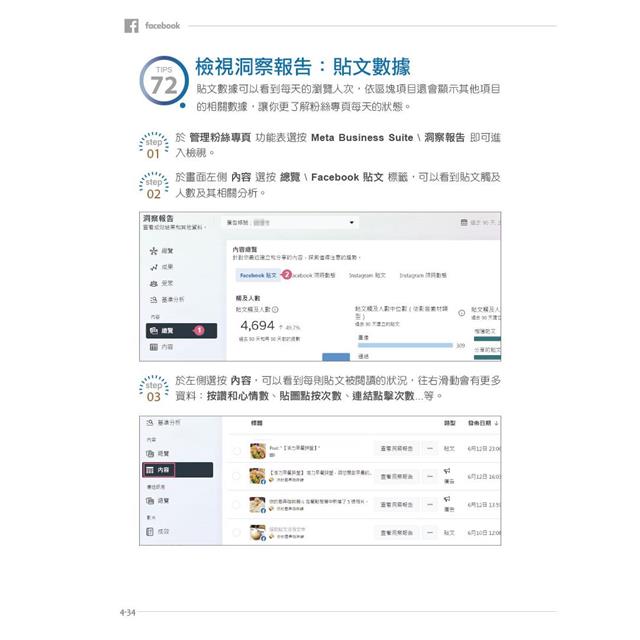Switch to Instagram 限時動態 tab
640x640 pixels.
tap(423, 276)
